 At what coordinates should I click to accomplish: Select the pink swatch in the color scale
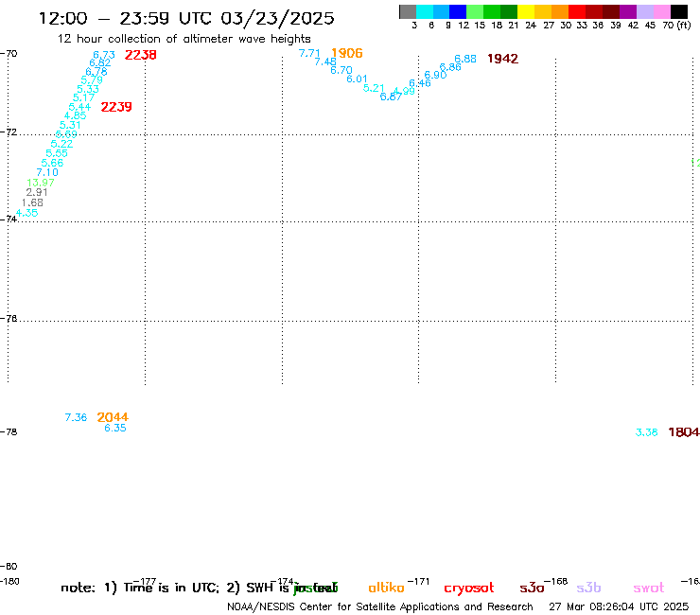(661, 11)
